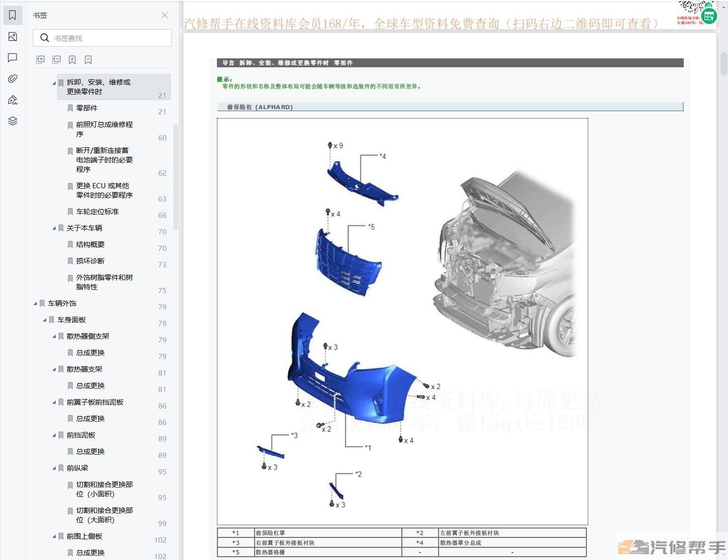Viewport: 728px width, 560px height.
Task: Open the attachments paperclip panel icon
Action: pyautogui.click(x=13, y=79)
